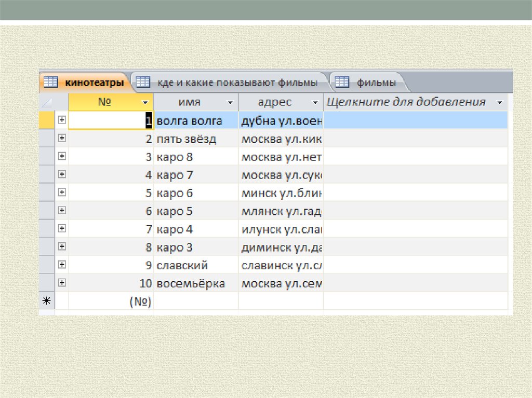Open the адрес column dropdown arrow
This screenshot has height=398, width=532.
point(315,102)
